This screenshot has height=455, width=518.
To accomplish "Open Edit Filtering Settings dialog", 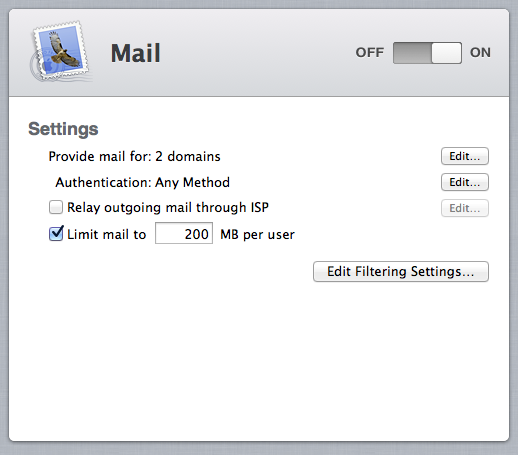I will [x=401, y=271].
